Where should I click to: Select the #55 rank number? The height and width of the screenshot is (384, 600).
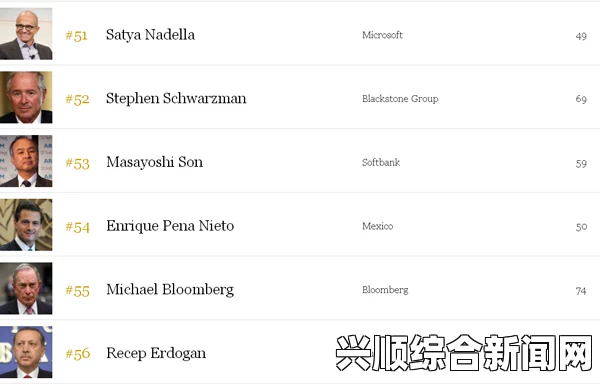77,291
